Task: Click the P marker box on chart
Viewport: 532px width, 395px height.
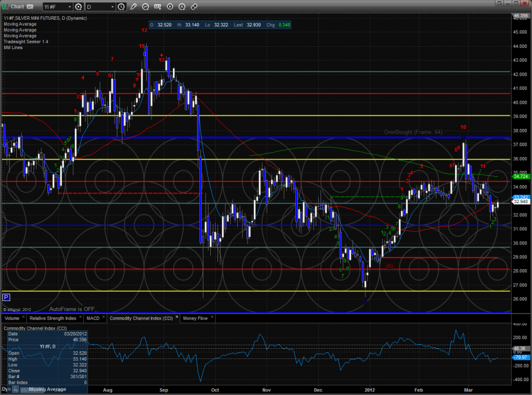Action: [x=6, y=296]
